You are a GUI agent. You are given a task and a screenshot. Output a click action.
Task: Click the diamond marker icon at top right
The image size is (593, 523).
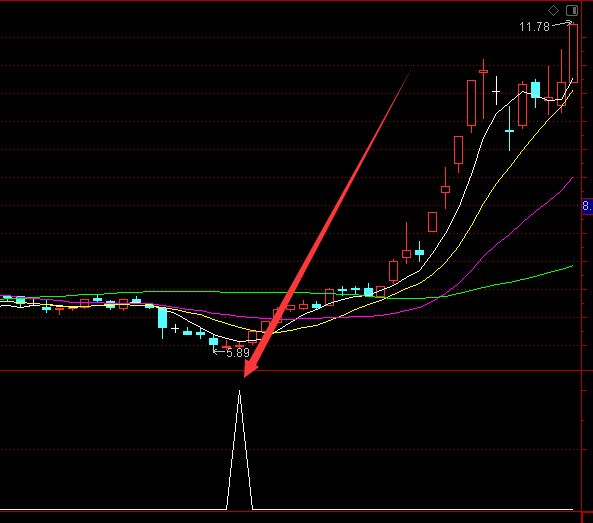[553, 10]
